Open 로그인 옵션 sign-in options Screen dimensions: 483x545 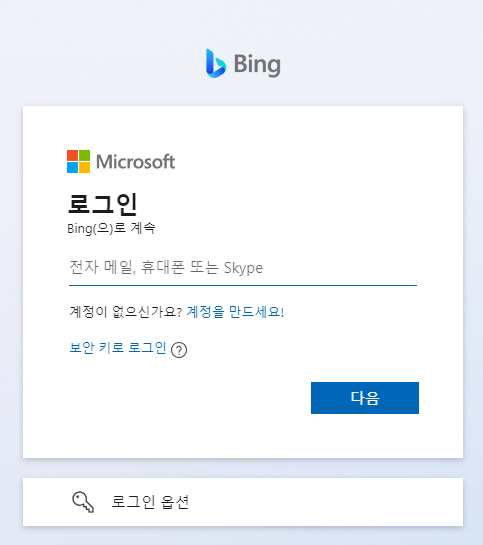pos(243,502)
